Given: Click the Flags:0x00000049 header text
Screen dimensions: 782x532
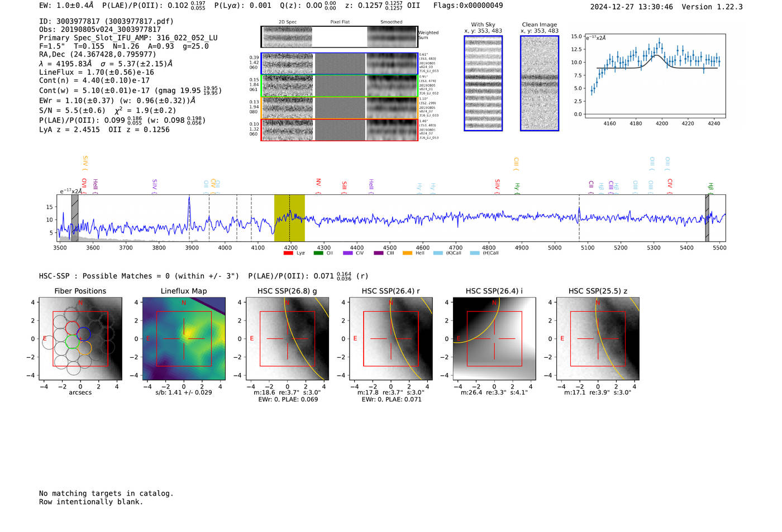Looking at the screenshot, I should tap(468, 6).
